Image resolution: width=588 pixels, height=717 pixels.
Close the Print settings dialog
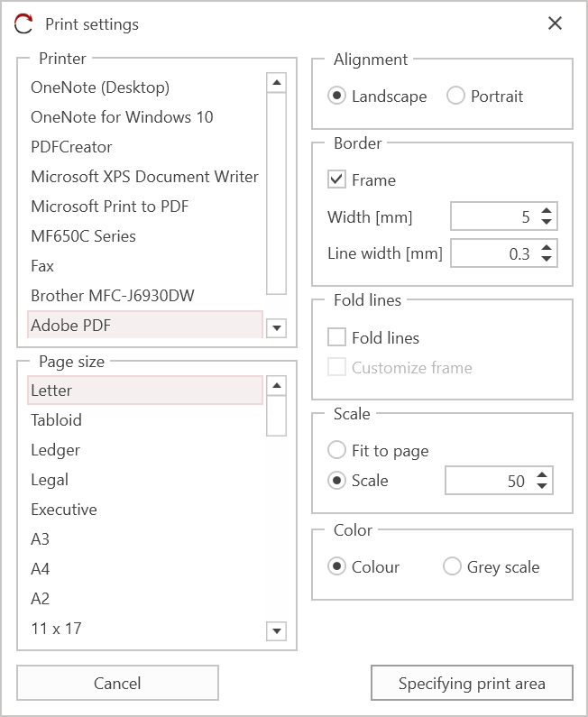point(555,23)
